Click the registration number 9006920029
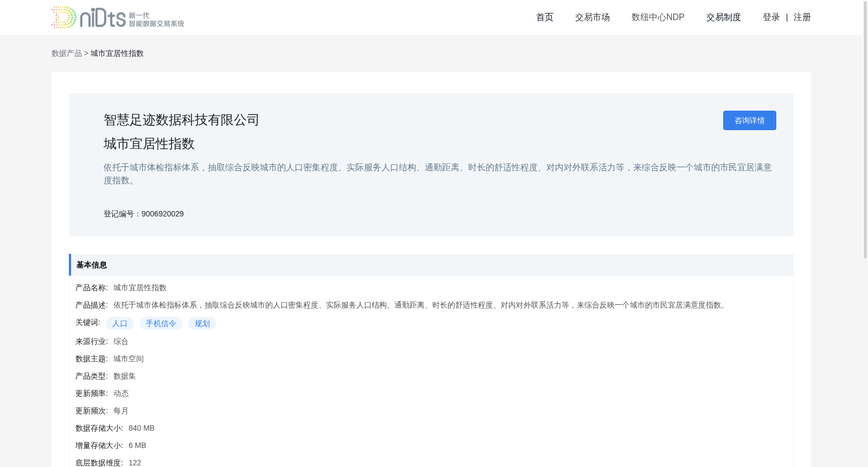 tap(163, 214)
